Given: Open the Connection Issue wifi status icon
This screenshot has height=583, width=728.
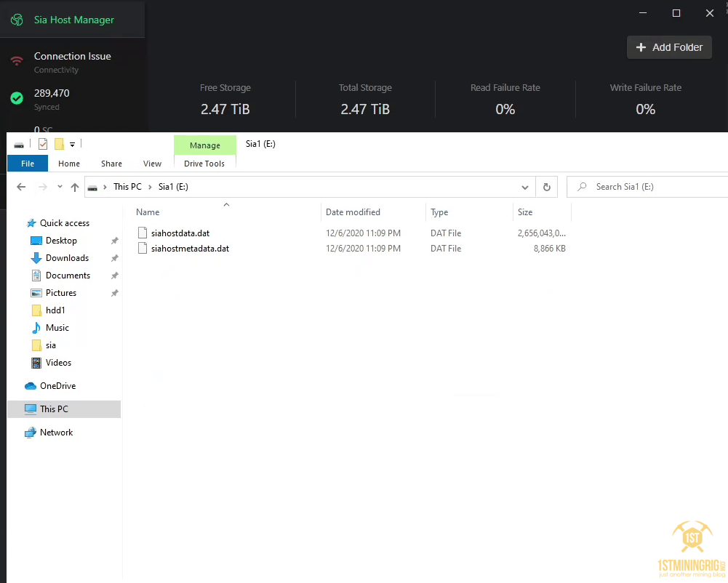Looking at the screenshot, I should tap(17, 61).
